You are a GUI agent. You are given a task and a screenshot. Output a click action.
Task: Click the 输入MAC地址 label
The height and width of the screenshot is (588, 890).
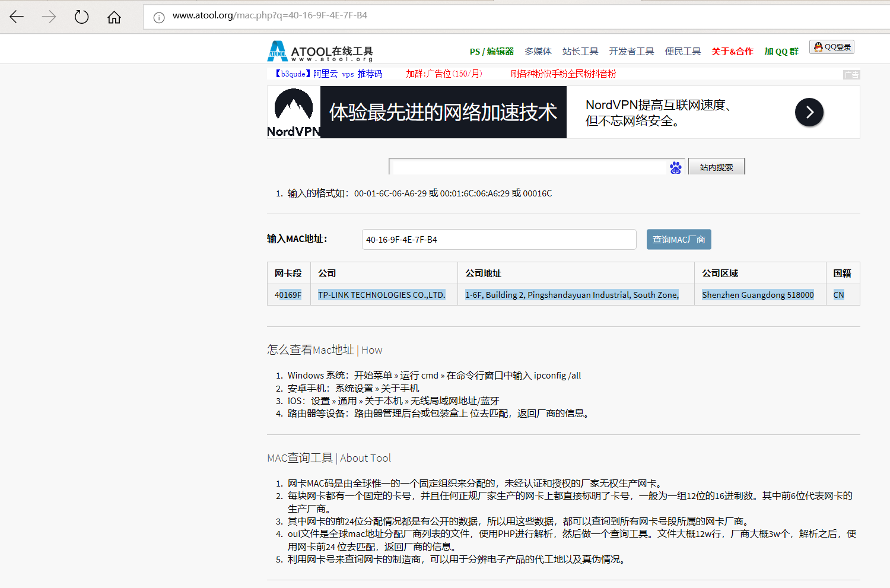297,239
